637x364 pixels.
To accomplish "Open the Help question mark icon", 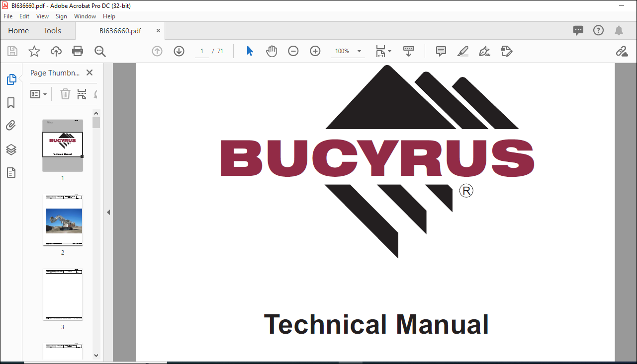I will click(598, 30).
